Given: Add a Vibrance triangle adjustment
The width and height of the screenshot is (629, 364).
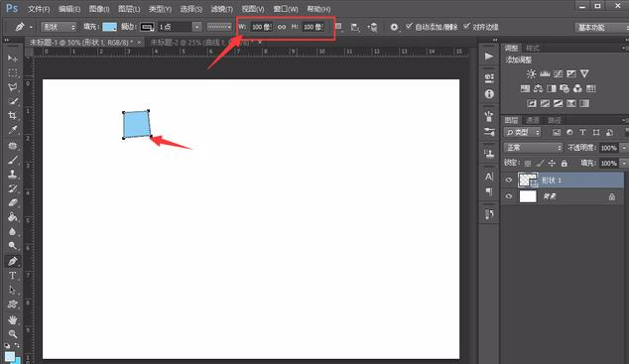Looking at the screenshot, I should (584, 73).
